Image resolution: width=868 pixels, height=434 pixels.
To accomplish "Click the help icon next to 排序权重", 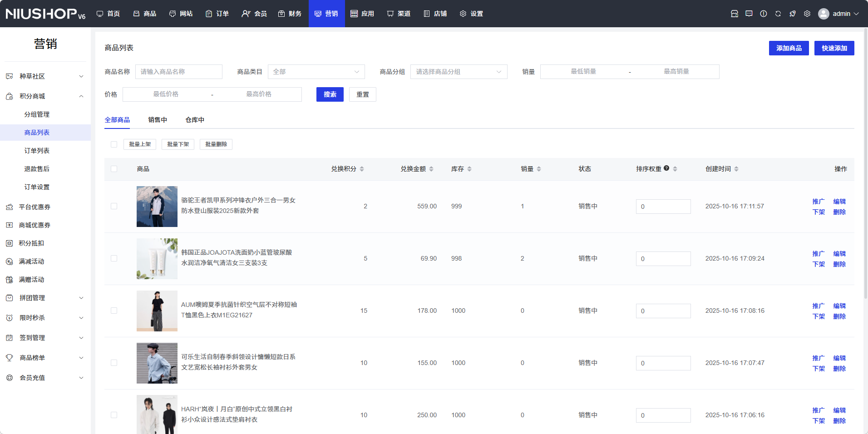I will pyautogui.click(x=666, y=168).
